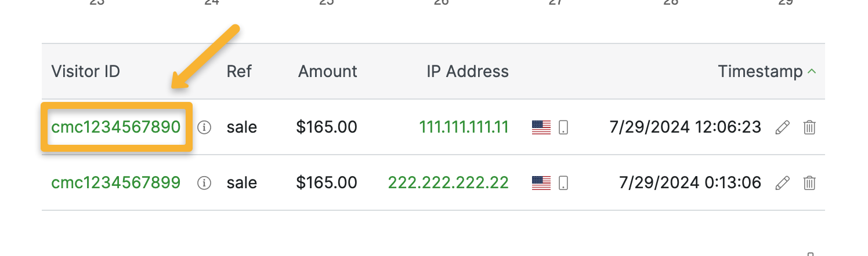The width and height of the screenshot is (868, 256).
Task: Delete the 12:06:23 conversion row
Action: pyautogui.click(x=809, y=127)
